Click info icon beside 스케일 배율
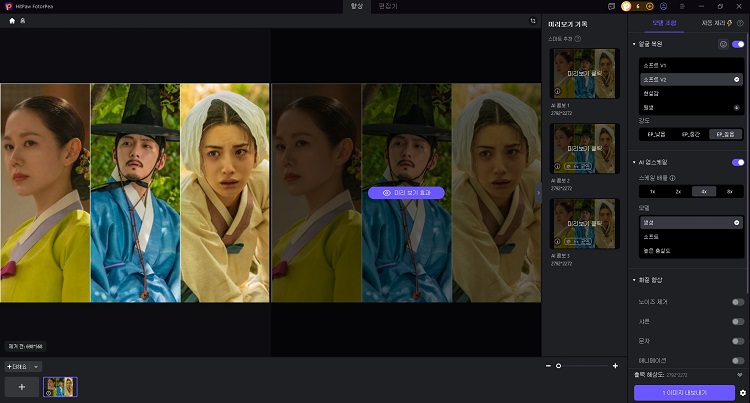Viewport: 750px width, 403px height. pos(673,178)
